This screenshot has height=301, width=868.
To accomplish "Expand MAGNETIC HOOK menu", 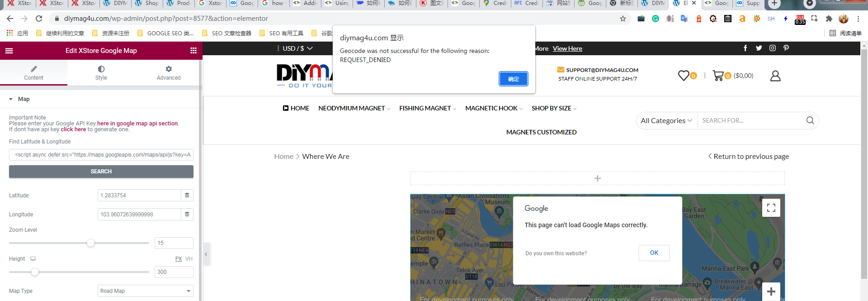I will pos(494,108).
